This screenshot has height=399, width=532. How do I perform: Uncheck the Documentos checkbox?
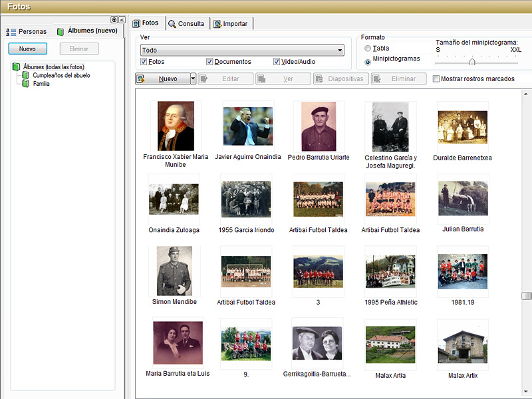(x=209, y=61)
